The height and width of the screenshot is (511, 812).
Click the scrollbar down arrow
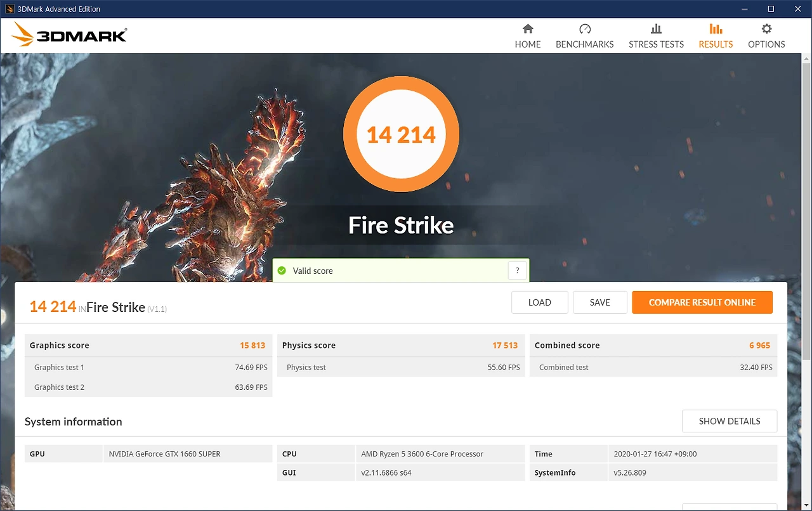pyautogui.click(x=806, y=505)
